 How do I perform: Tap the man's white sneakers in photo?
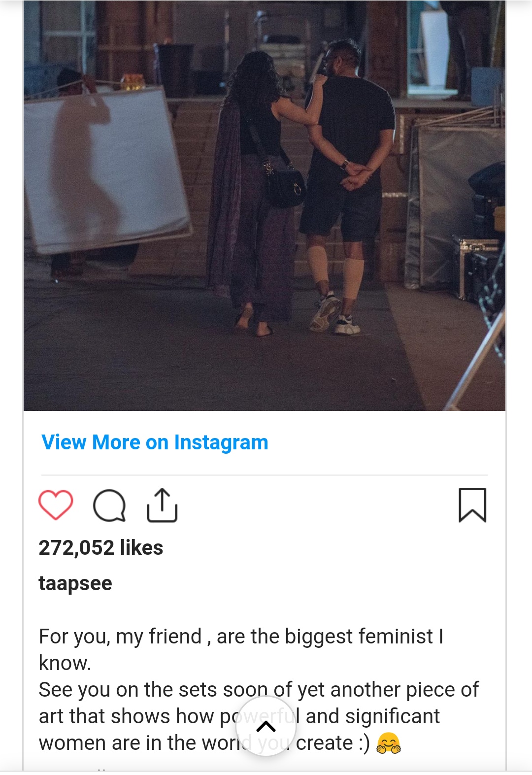335,314
